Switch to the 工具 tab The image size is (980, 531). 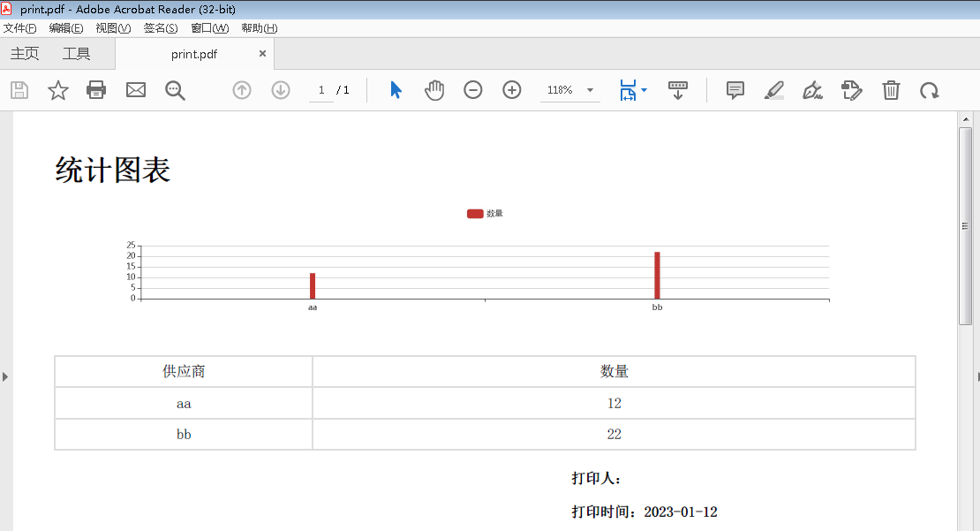point(76,54)
